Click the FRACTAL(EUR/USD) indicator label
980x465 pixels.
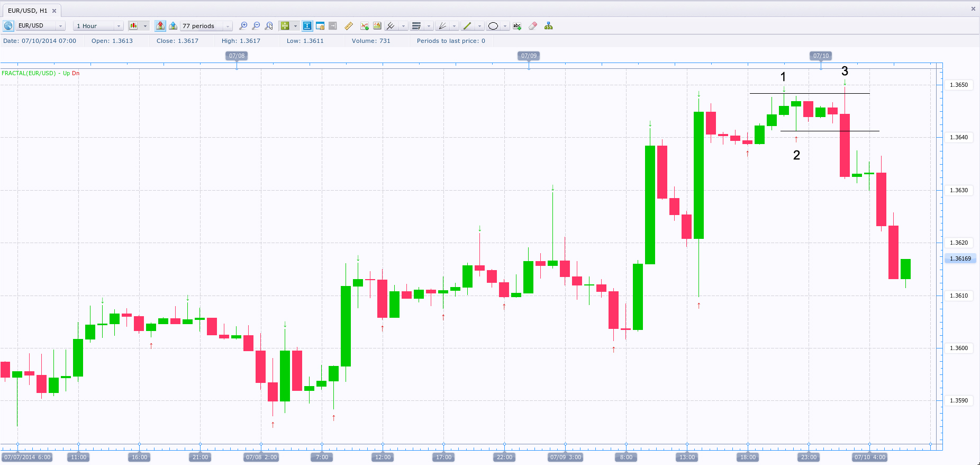pyautogui.click(x=29, y=73)
